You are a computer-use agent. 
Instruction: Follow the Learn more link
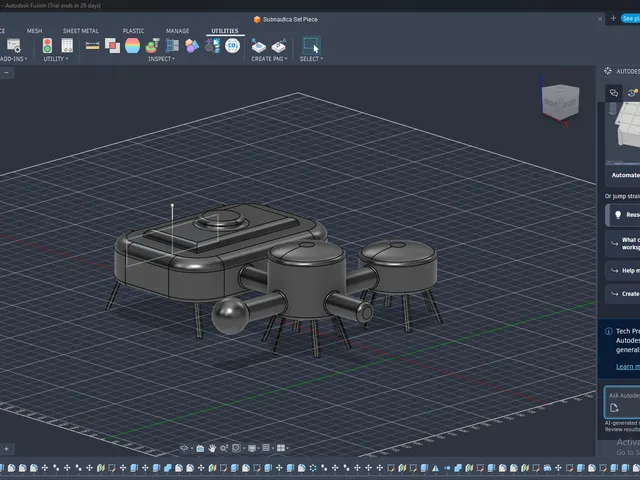[628, 367]
